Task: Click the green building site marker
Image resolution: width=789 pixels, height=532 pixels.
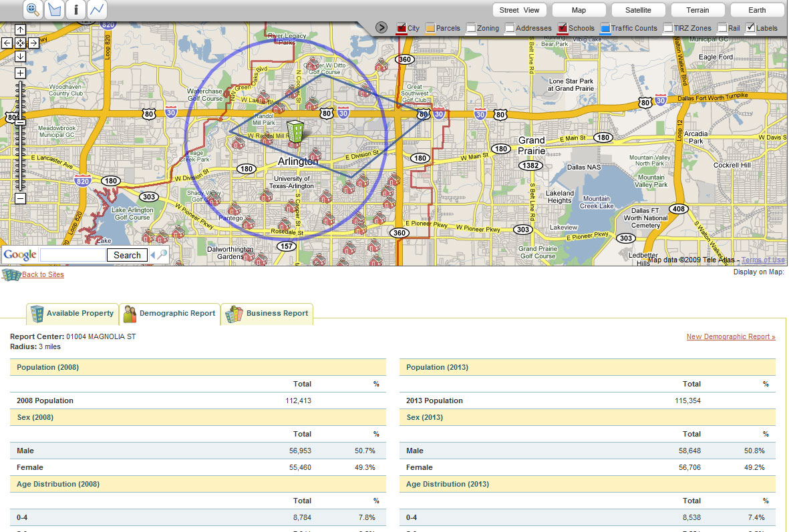Action: (295, 131)
